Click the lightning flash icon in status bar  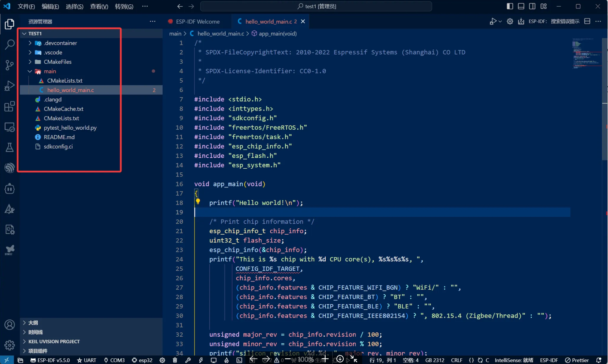pos(201,360)
